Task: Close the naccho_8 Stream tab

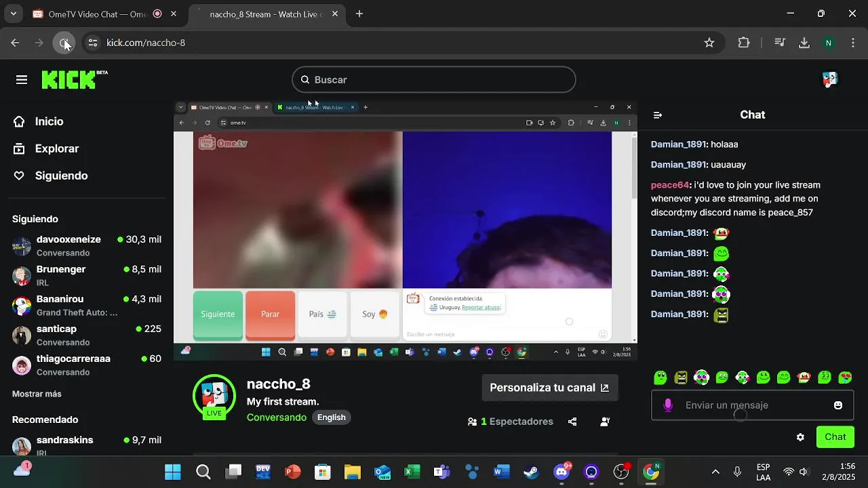Action: coord(335,14)
